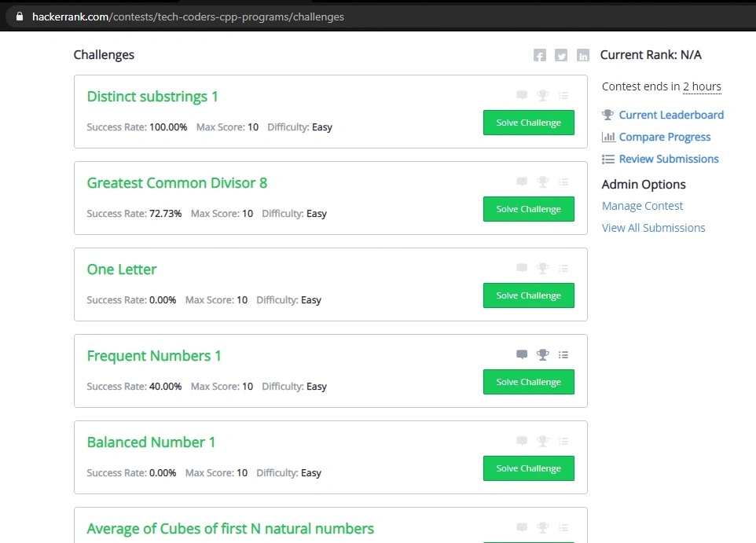Open the Balanced Number 1 challenge title
756x543 pixels.
pos(151,442)
